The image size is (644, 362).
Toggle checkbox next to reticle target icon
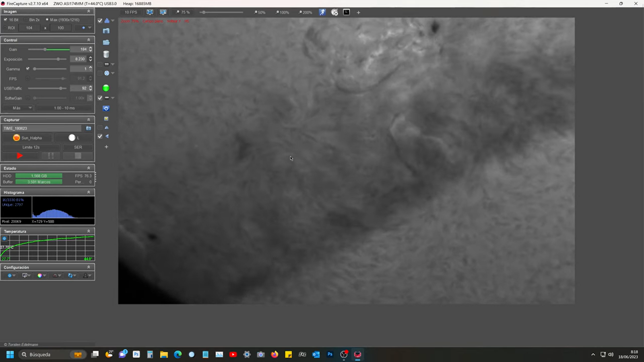click(x=100, y=73)
